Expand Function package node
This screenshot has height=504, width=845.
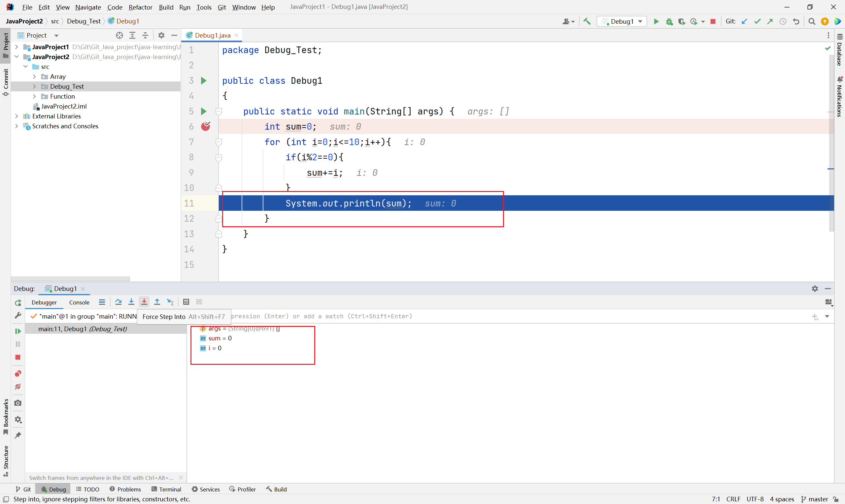click(x=34, y=96)
